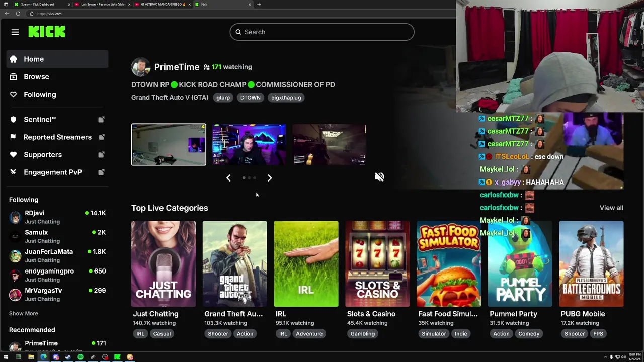Open JuanFerLaMata followed channel
This screenshot has width=644, height=362.
coord(57,256)
